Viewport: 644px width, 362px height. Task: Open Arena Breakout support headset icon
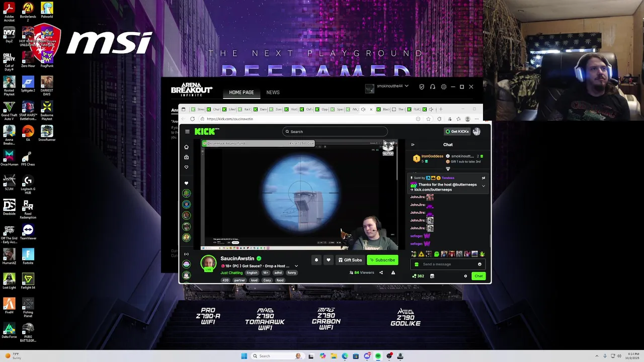pos(432,87)
